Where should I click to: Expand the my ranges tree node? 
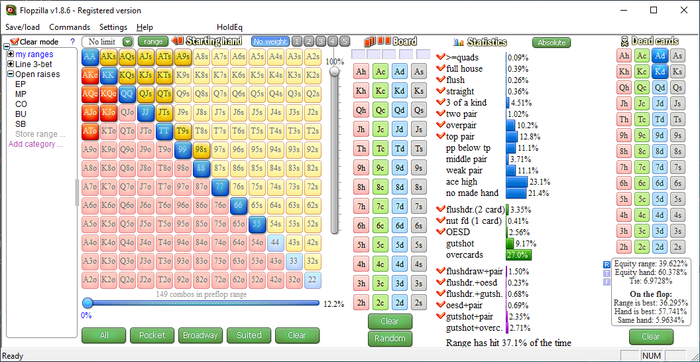[x=11, y=54]
